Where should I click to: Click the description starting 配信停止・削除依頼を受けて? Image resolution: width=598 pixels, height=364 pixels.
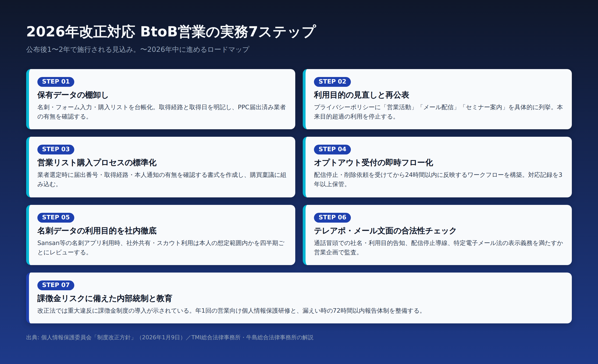(438, 180)
